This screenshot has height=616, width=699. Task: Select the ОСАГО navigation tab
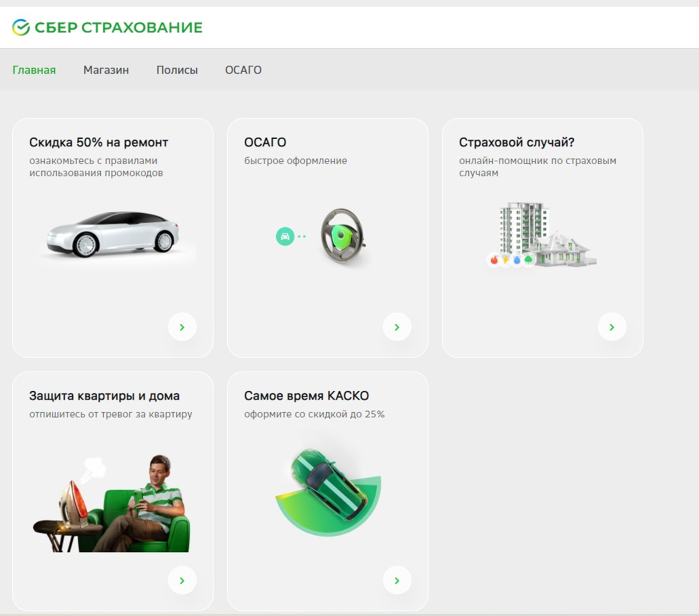(243, 70)
